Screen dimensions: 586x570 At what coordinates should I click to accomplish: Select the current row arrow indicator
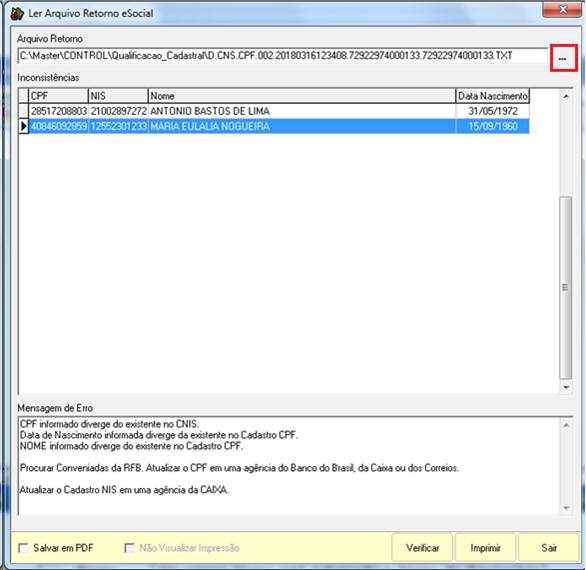point(24,126)
